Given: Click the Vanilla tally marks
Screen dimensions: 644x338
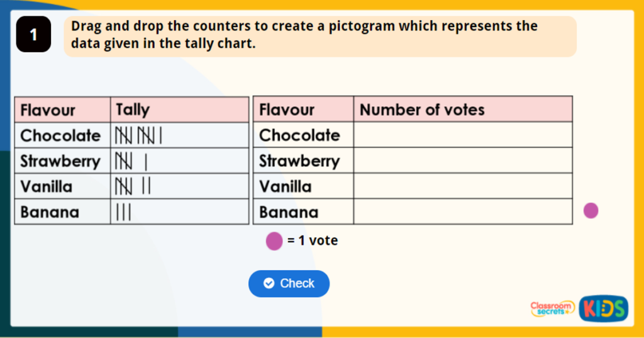Looking at the screenshot, I should [133, 187].
